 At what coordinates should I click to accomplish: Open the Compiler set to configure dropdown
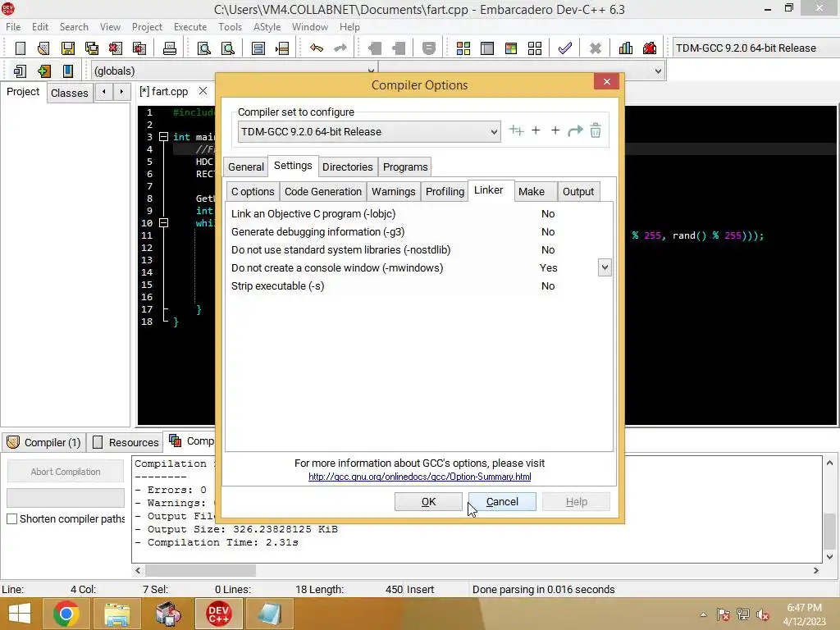pos(369,132)
